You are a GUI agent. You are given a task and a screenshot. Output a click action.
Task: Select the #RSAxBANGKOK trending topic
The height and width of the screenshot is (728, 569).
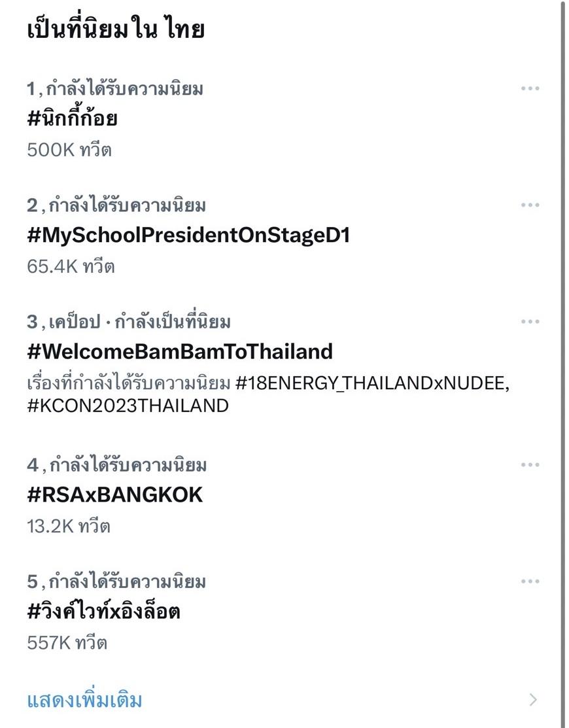point(114,495)
